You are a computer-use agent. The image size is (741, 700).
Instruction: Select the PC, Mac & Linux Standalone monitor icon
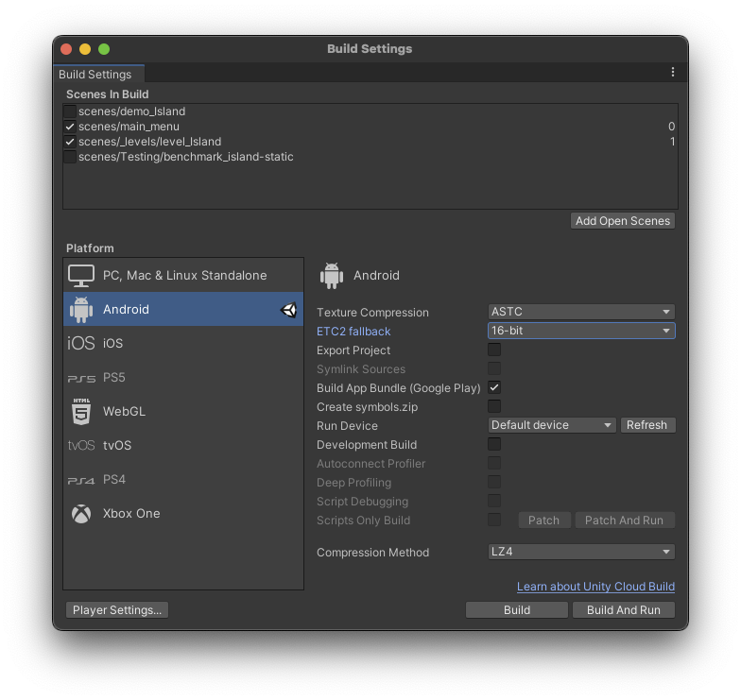point(81,275)
